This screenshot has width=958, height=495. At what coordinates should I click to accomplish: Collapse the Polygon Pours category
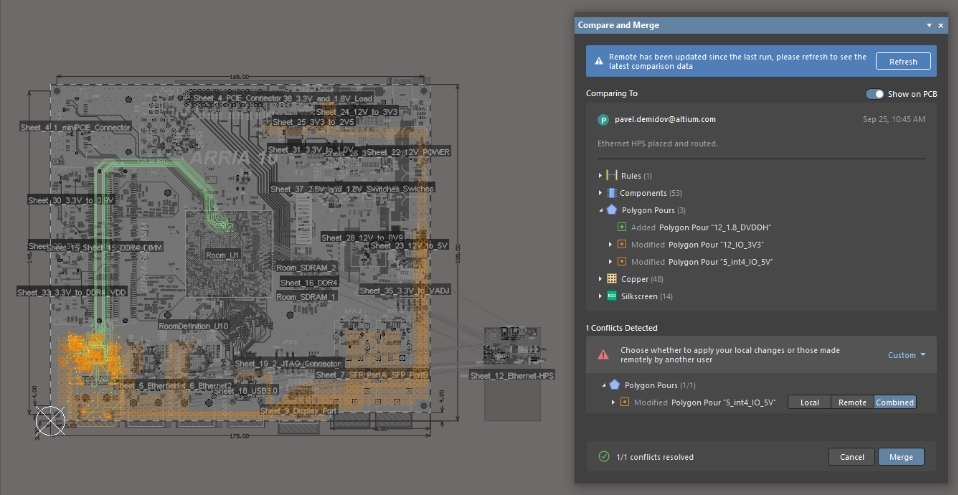pyautogui.click(x=600, y=210)
